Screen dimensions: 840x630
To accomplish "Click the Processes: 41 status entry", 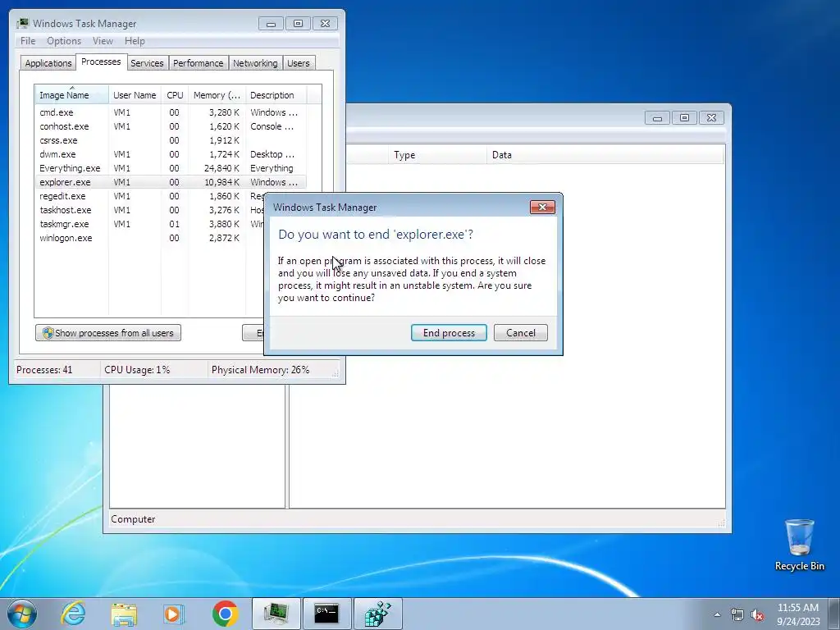I will [x=44, y=370].
